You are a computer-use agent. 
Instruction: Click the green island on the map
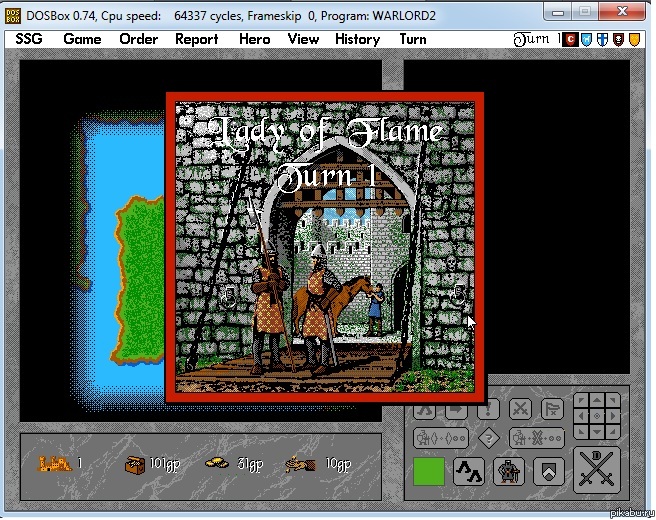[x=139, y=279]
